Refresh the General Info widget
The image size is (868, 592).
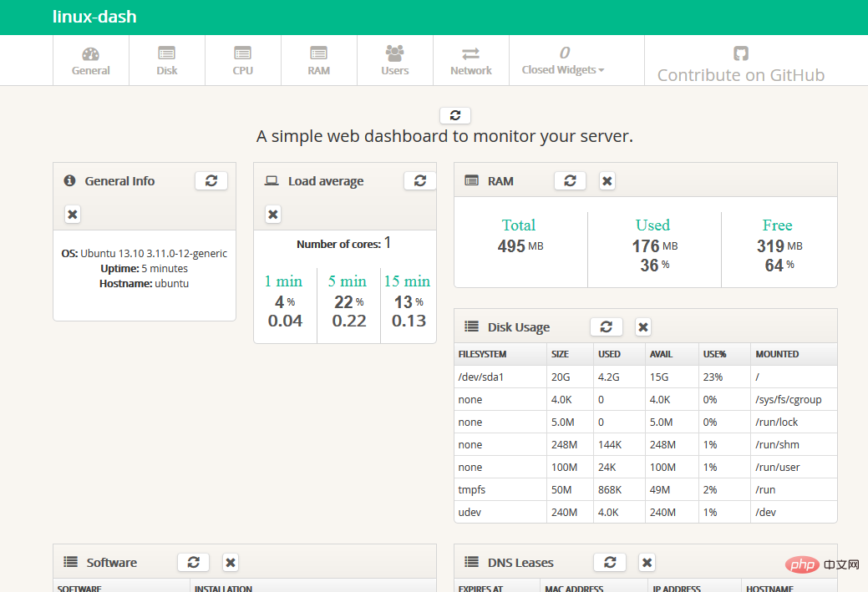pos(211,181)
